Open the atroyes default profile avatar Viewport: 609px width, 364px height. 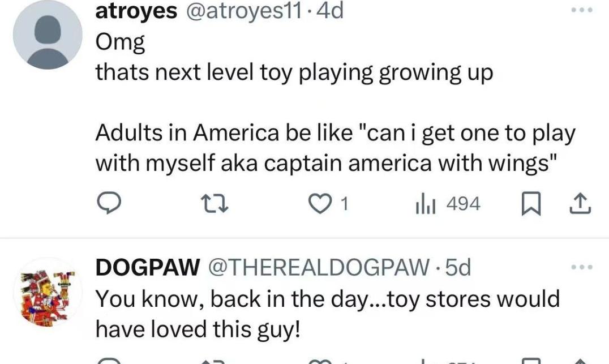48,35
